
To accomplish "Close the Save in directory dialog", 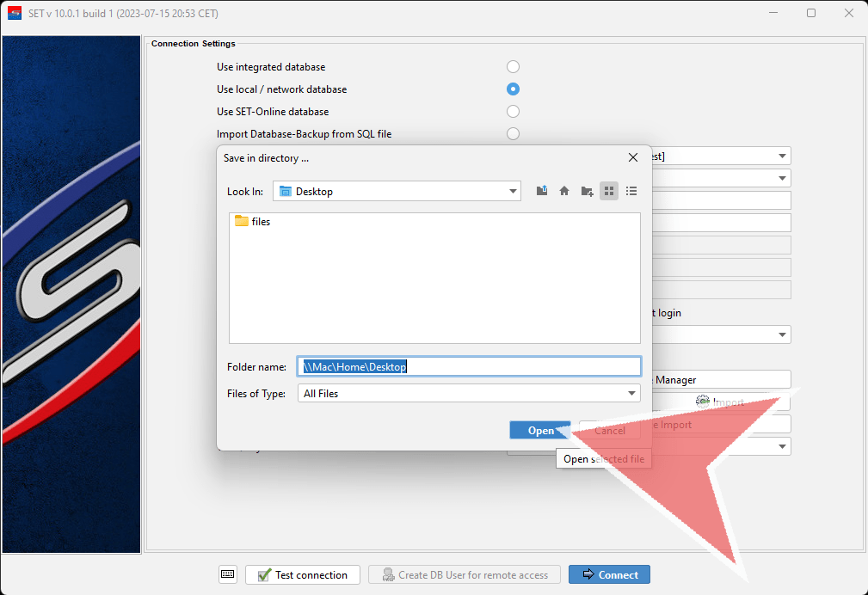I will tap(633, 157).
